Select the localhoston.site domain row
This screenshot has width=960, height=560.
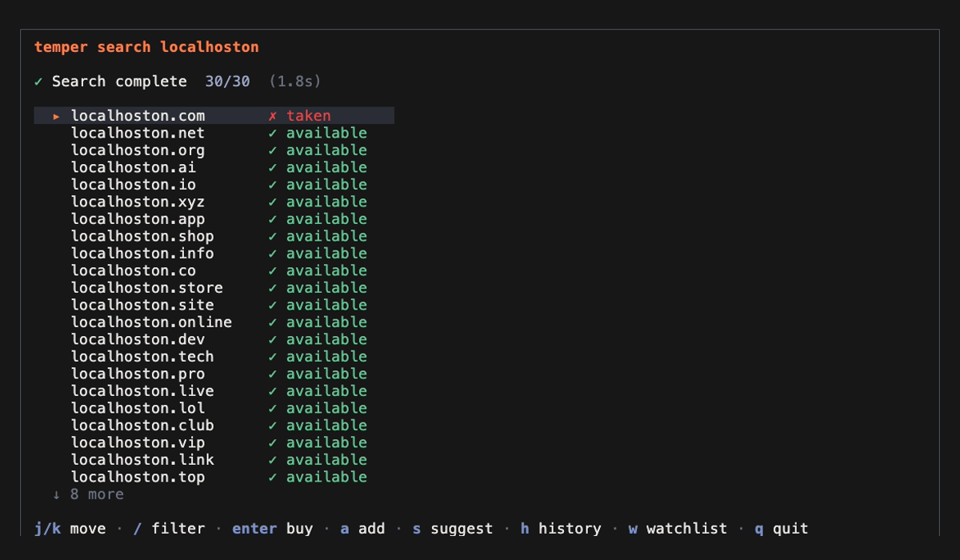pyautogui.click(x=214, y=305)
